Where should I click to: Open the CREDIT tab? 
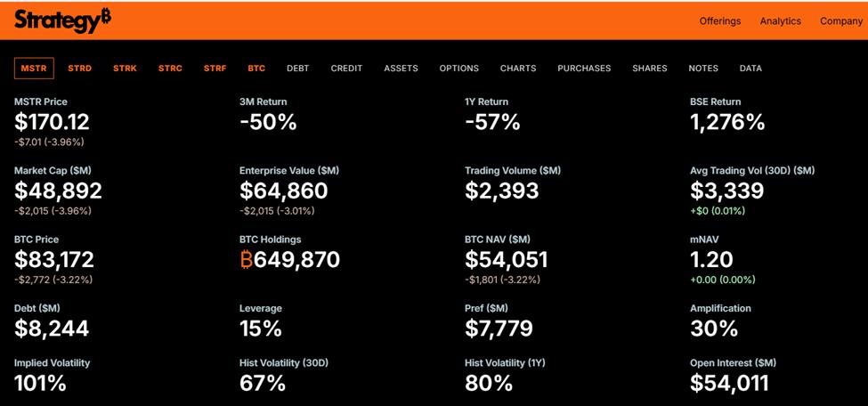tap(346, 69)
